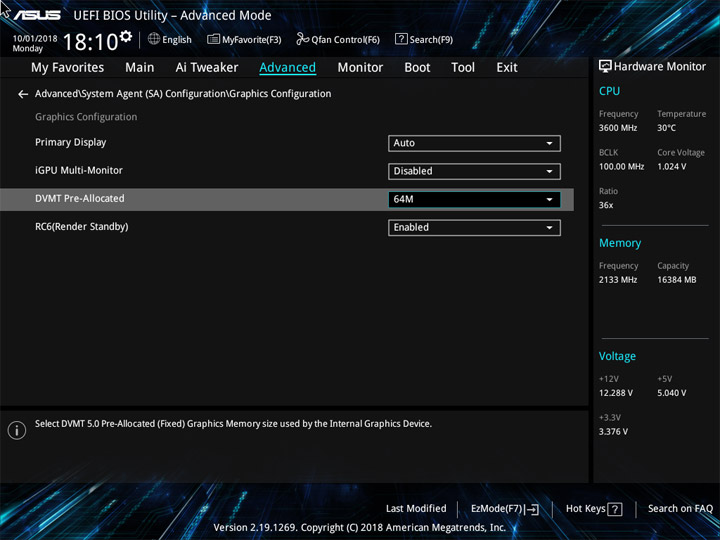Click the Search(F9) question mark icon
The image size is (720, 540).
[x=401, y=39]
